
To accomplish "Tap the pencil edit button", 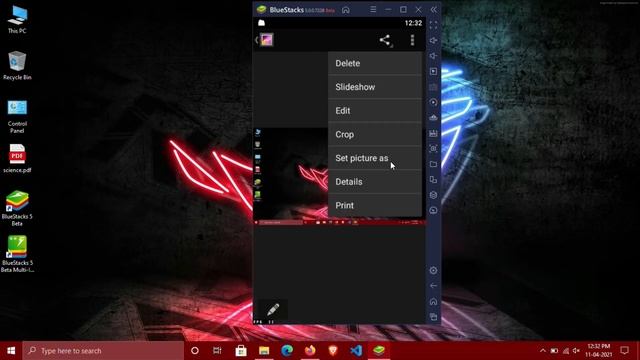I will tap(273, 310).
